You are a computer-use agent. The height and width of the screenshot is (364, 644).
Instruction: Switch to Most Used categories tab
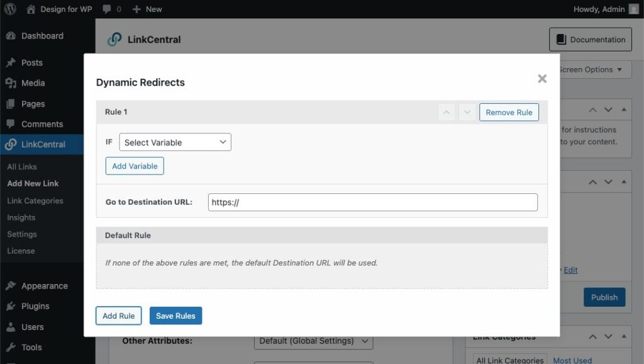[x=572, y=360]
